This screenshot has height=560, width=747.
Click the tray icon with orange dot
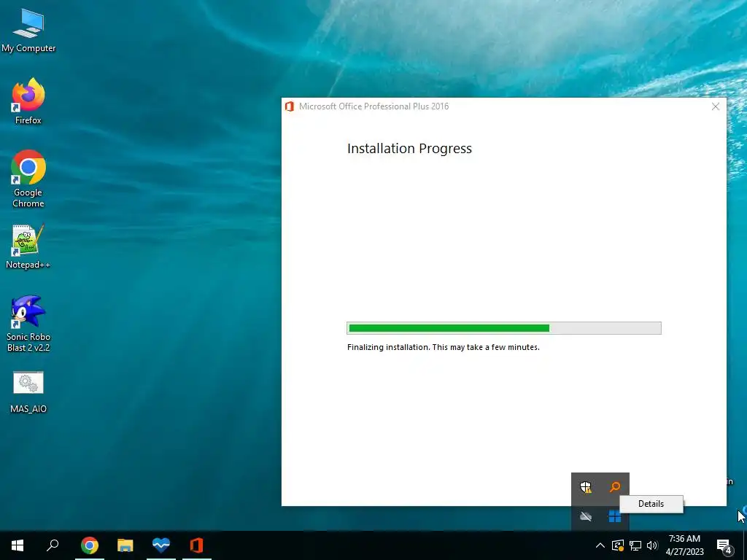617,545
